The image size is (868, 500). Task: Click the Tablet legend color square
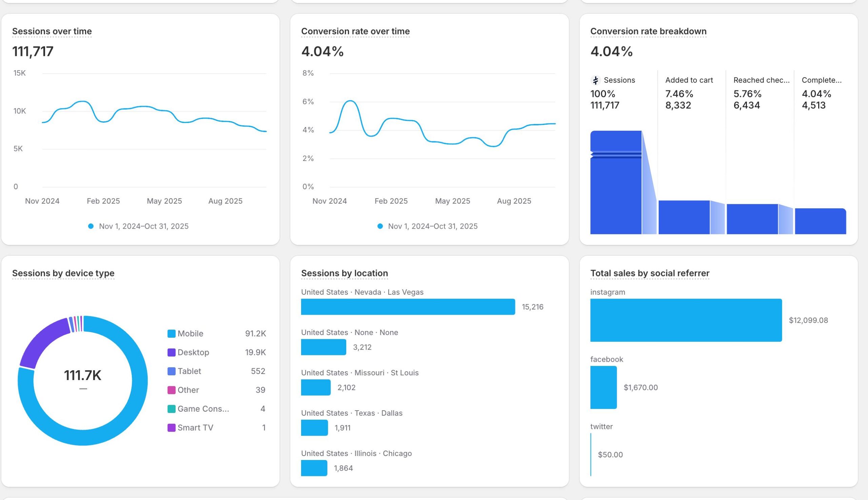click(171, 371)
